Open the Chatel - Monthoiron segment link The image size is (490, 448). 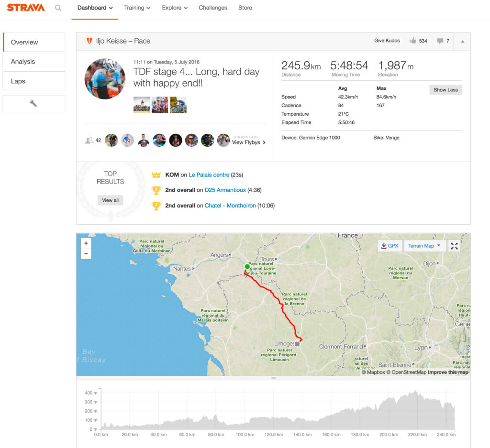230,206
